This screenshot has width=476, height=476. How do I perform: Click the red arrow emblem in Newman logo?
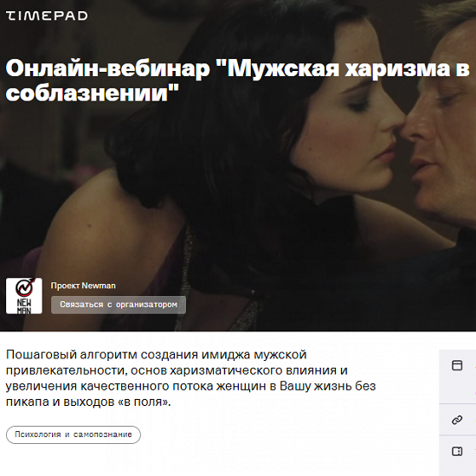24,287
